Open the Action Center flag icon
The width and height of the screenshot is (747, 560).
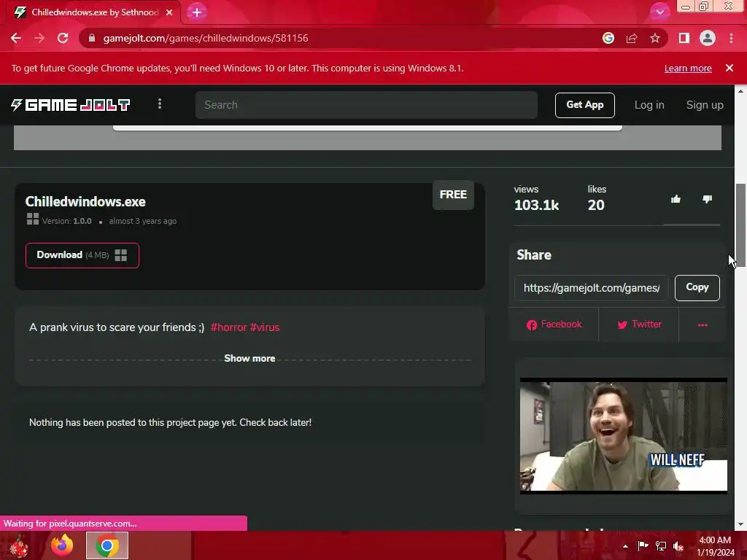tap(643, 546)
